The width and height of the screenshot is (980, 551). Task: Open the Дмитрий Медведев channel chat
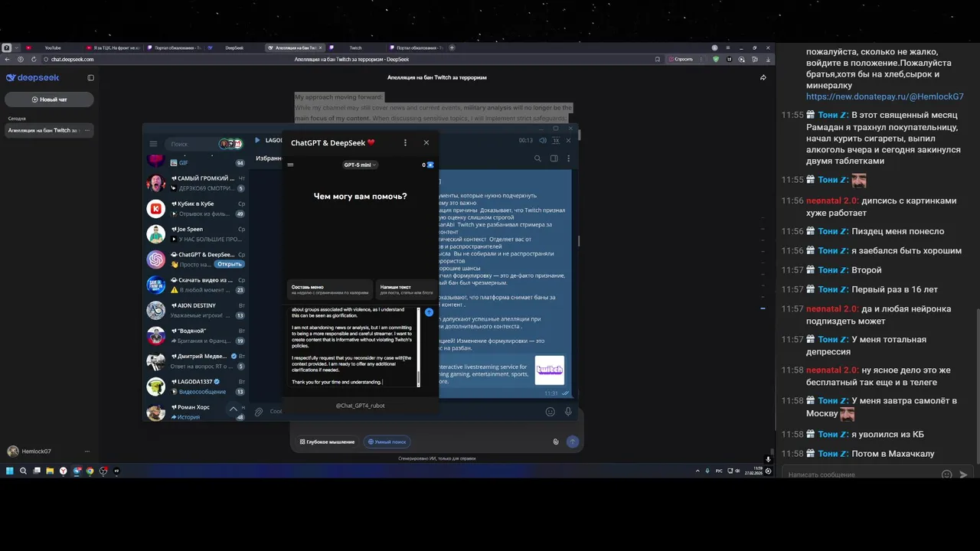tap(196, 360)
